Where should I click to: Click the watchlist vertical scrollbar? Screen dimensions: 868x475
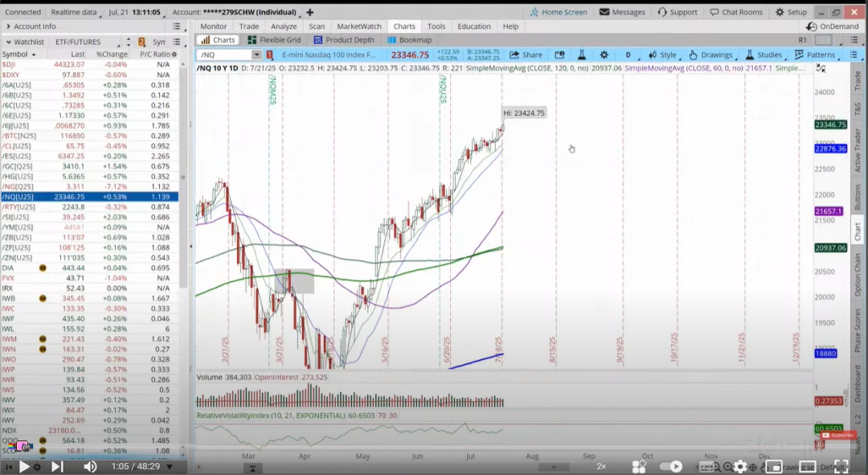183,177
